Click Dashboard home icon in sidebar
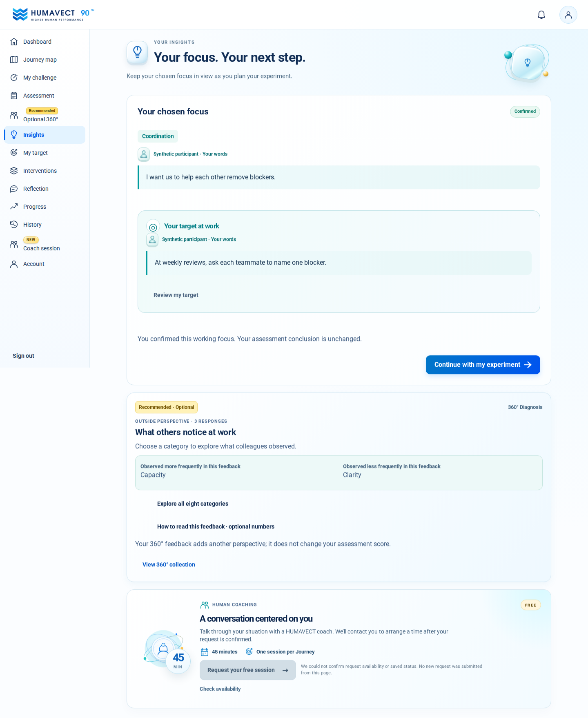The image size is (588, 718). [x=14, y=42]
